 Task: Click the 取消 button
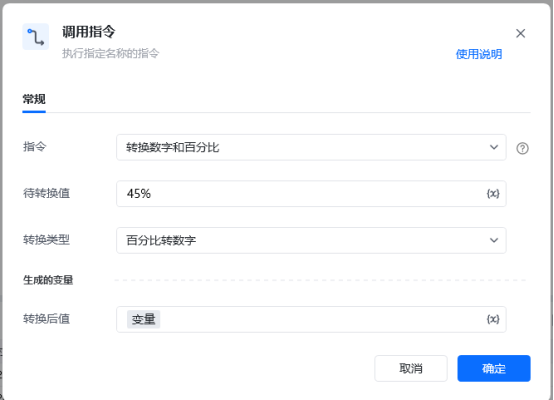click(411, 369)
